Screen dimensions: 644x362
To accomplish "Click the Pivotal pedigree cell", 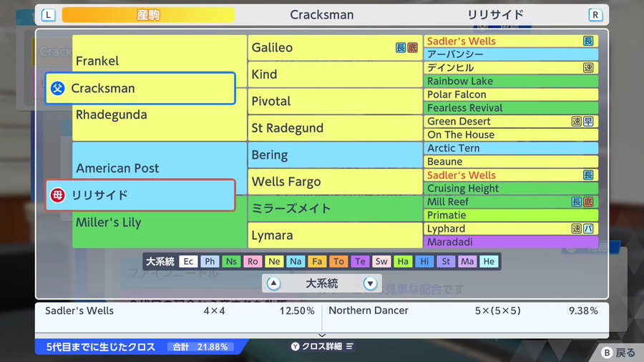I will pos(335,102).
